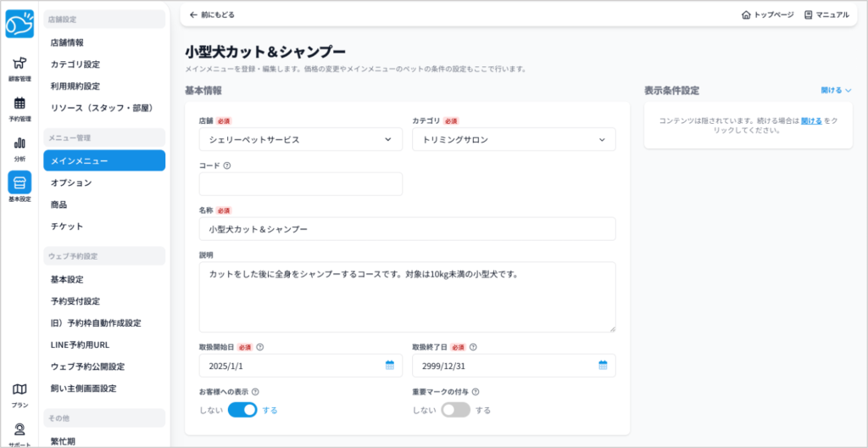Go to トップページ

767,15
